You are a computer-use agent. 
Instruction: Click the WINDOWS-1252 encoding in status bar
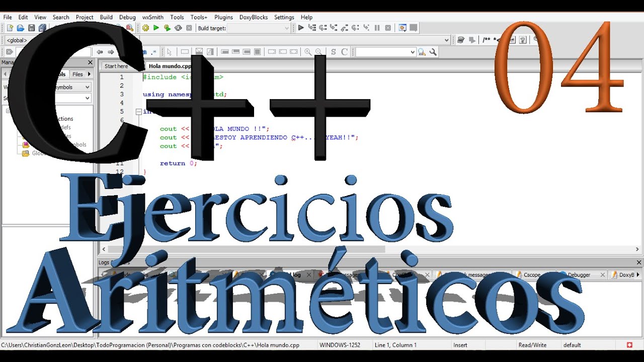click(x=340, y=345)
